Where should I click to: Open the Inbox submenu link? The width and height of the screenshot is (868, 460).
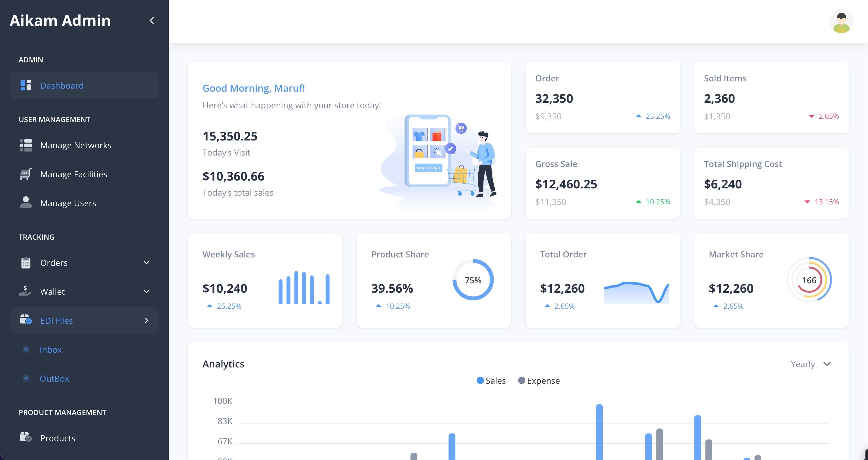point(51,349)
